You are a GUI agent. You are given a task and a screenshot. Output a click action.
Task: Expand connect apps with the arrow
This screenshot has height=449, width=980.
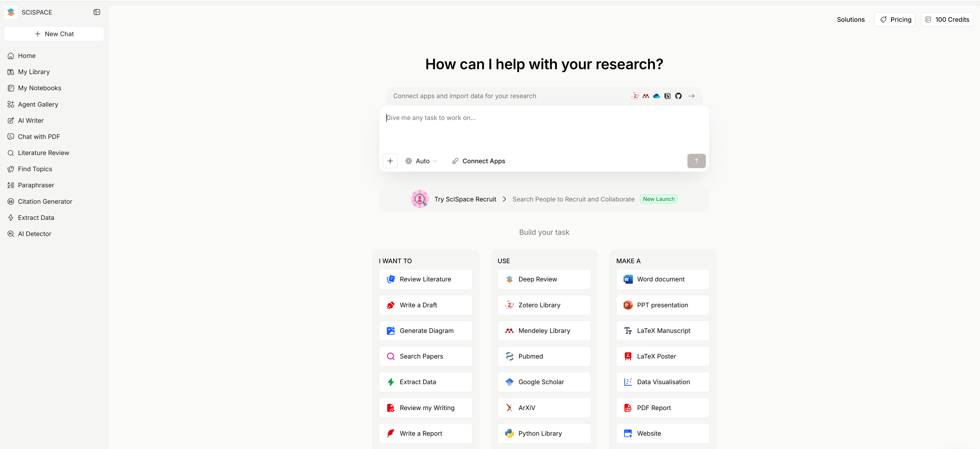click(x=692, y=96)
